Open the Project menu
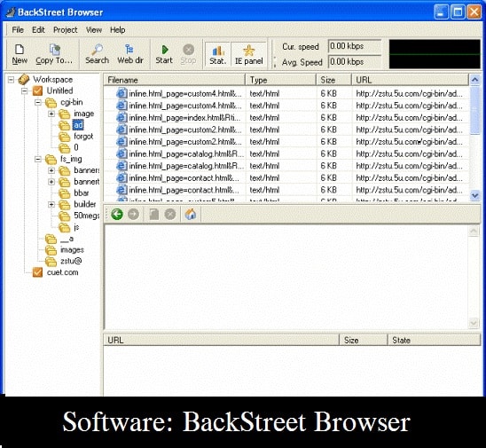This screenshot has width=486, height=448. coord(65,30)
